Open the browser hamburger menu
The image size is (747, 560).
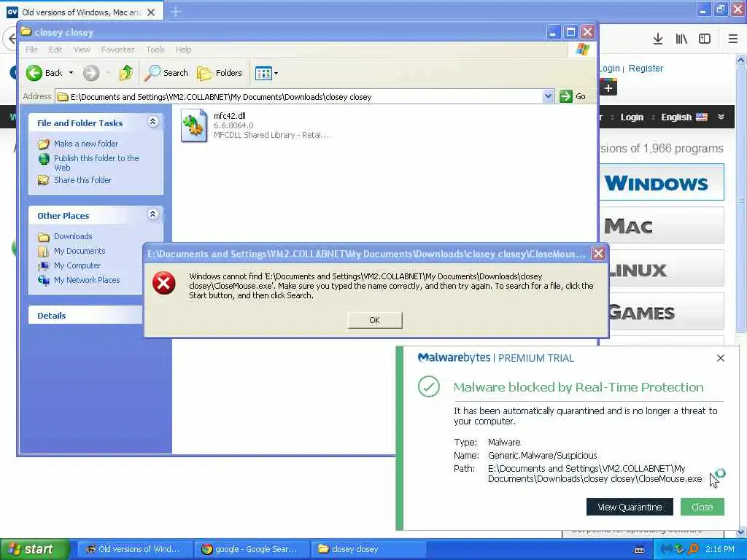(x=733, y=39)
